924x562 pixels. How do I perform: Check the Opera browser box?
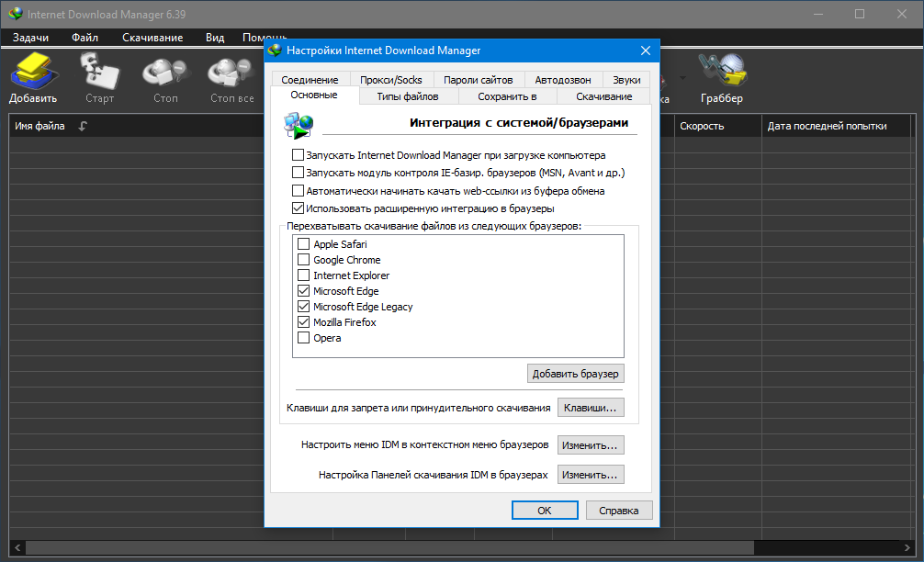pyautogui.click(x=303, y=338)
